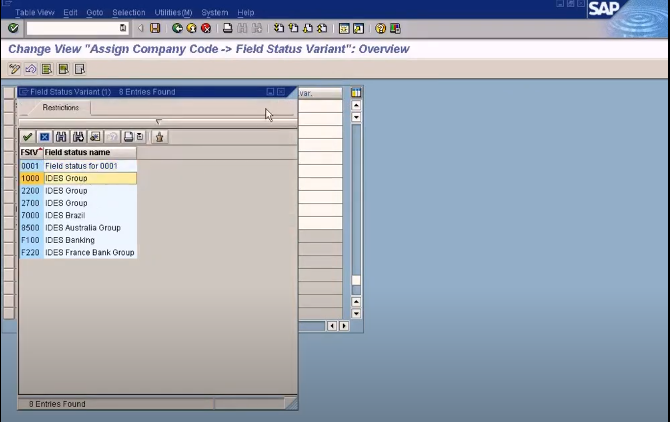Click the New selection icon in popup
The width and height of the screenshot is (670, 422).
95,137
